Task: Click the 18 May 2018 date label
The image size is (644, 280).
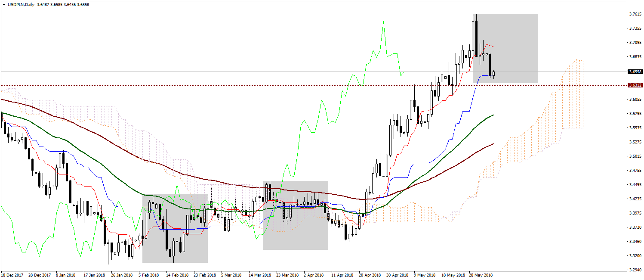Action: point(452,275)
